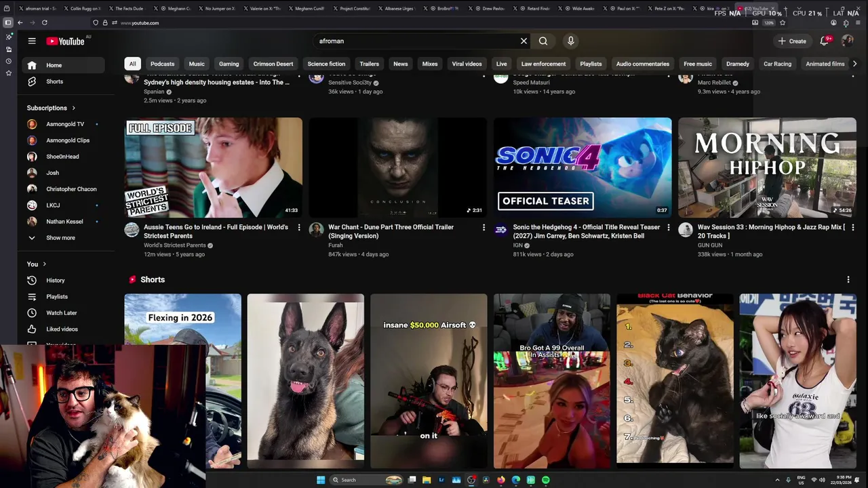This screenshot has width=868, height=488.
Task: Open Christopher Chacon channel
Action: [62, 189]
